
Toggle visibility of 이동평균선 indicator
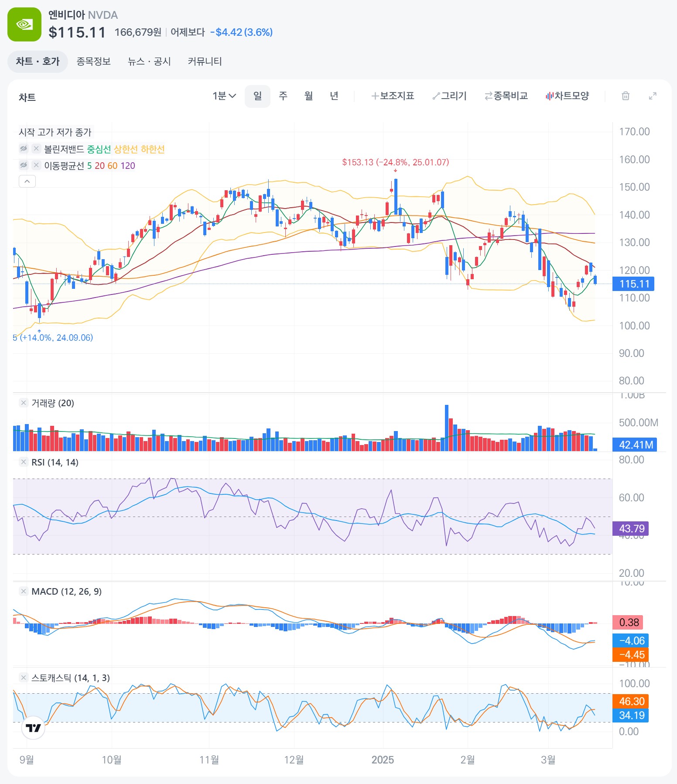[x=24, y=165]
